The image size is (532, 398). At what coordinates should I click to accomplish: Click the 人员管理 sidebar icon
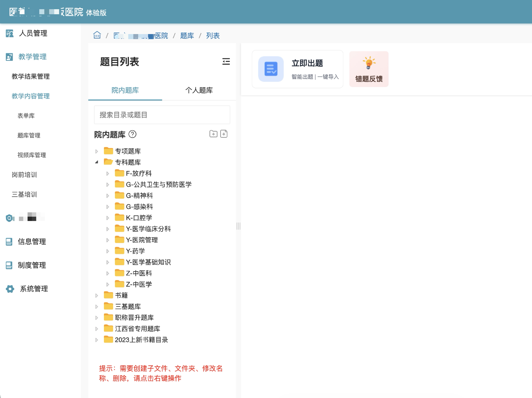10,33
